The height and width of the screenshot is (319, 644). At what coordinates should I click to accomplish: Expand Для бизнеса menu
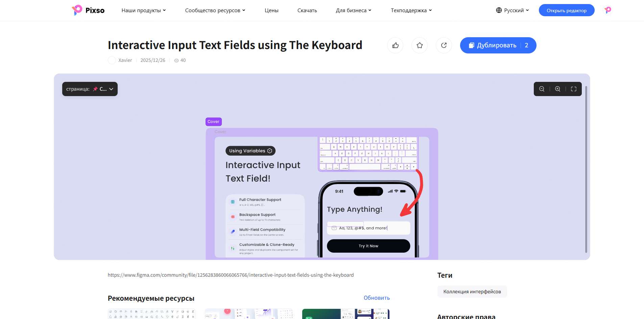coord(354,10)
